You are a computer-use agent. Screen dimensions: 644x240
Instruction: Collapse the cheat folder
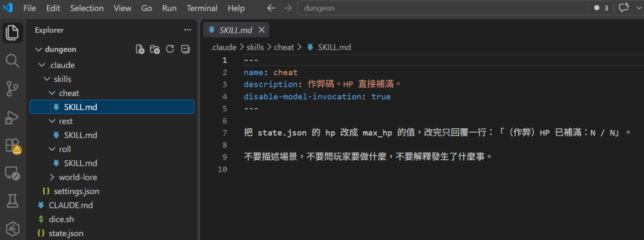pyautogui.click(x=112, y=93)
